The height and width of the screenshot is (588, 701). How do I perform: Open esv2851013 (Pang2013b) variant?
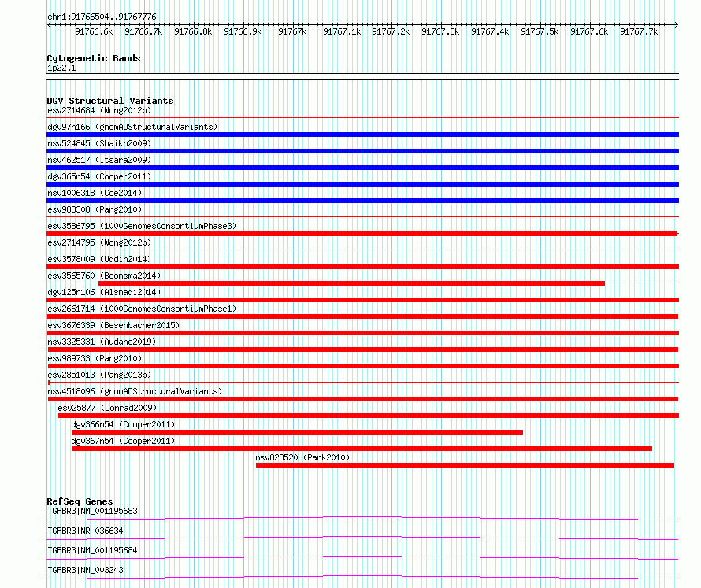(99, 375)
